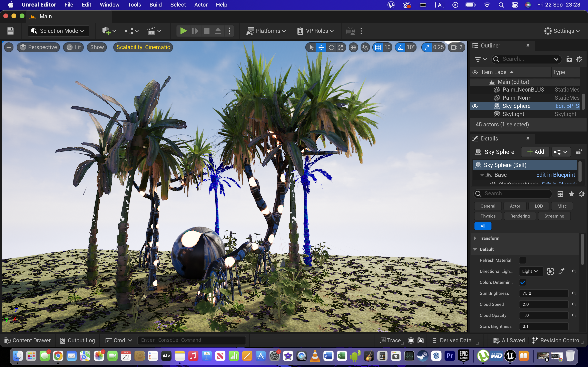
Task: Open the Build menu
Action: [156, 5]
